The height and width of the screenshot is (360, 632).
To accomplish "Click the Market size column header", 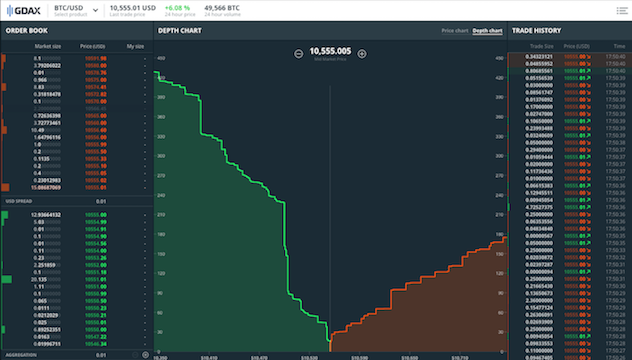I will point(48,46).
